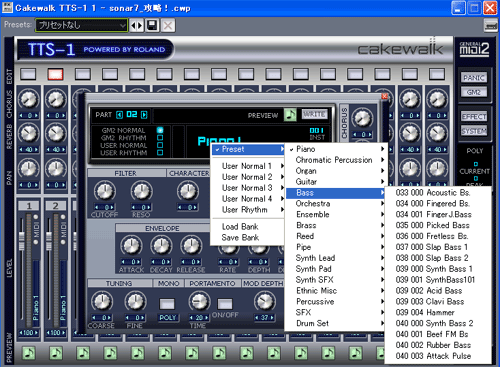Expand the Organ submenu
The width and height of the screenshot is (500, 367).
coord(336,171)
